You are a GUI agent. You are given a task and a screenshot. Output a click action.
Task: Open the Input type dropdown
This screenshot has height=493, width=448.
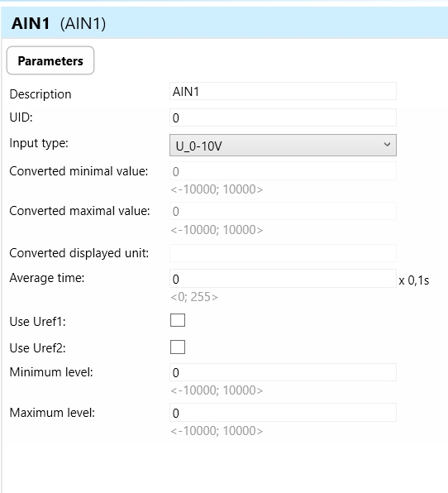[x=283, y=146]
